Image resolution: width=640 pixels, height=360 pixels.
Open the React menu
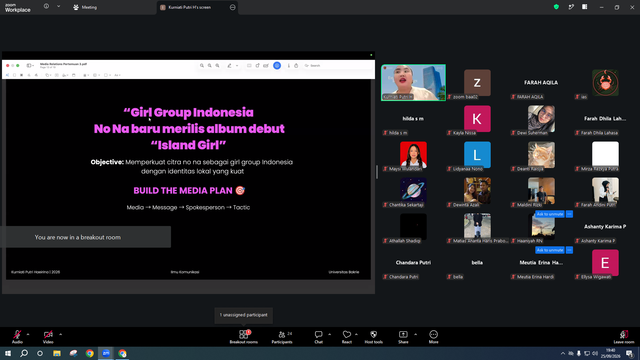(x=347, y=337)
